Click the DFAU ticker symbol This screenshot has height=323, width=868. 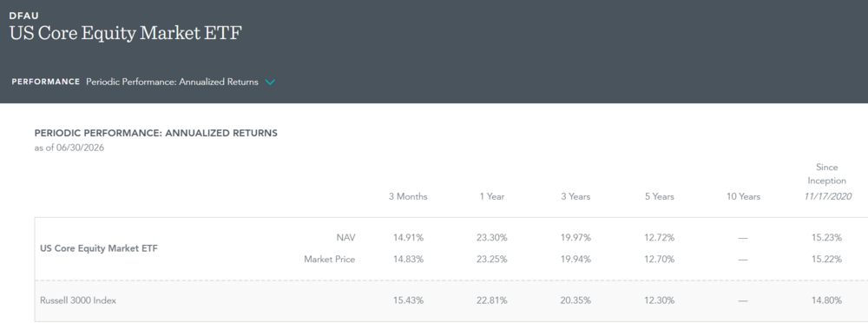[x=23, y=16]
